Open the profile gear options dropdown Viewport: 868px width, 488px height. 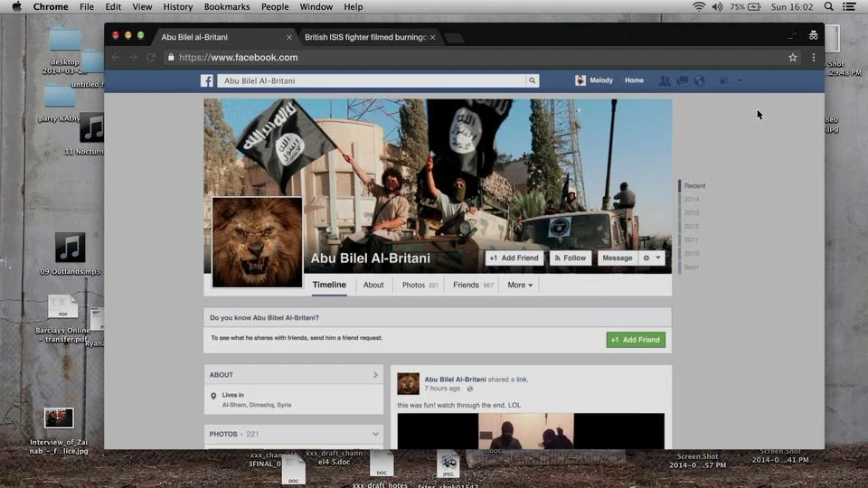[652, 258]
